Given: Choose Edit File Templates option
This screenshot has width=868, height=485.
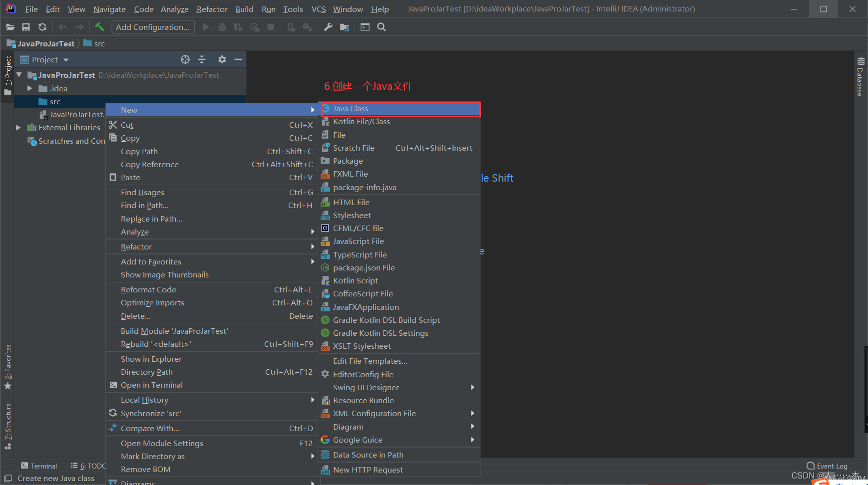Looking at the screenshot, I should click(x=400, y=361).
